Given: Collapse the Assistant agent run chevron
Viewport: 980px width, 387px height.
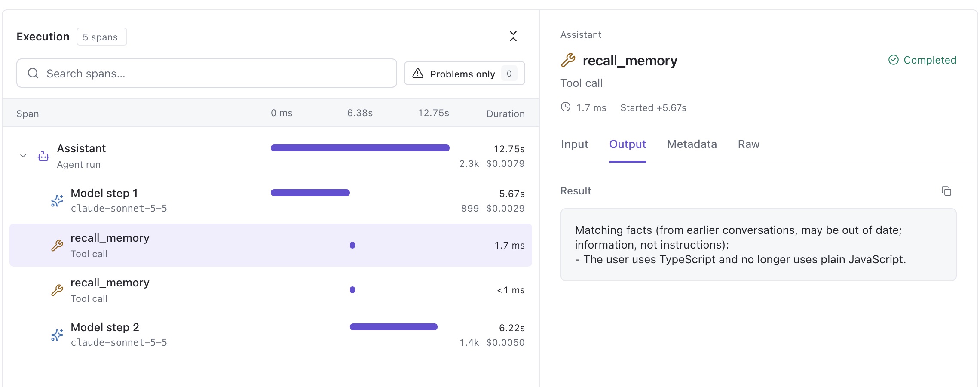Looking at the screenshot, I should 23,156.
